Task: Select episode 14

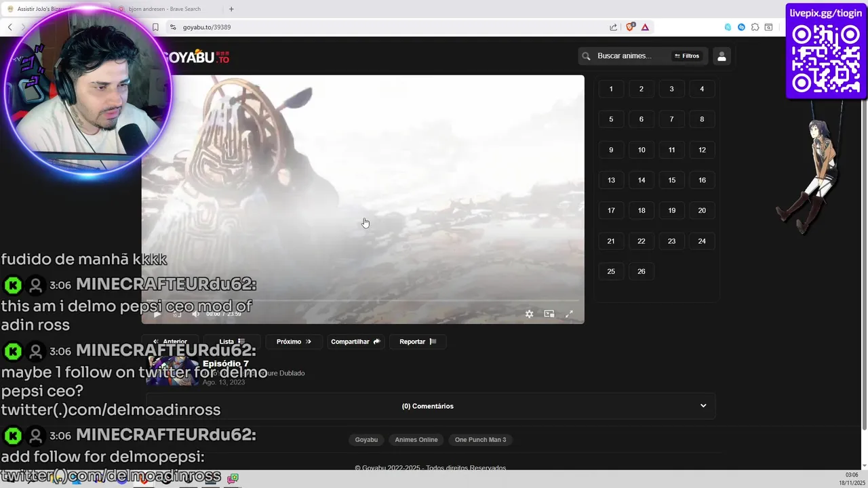Action: (642, 180)
